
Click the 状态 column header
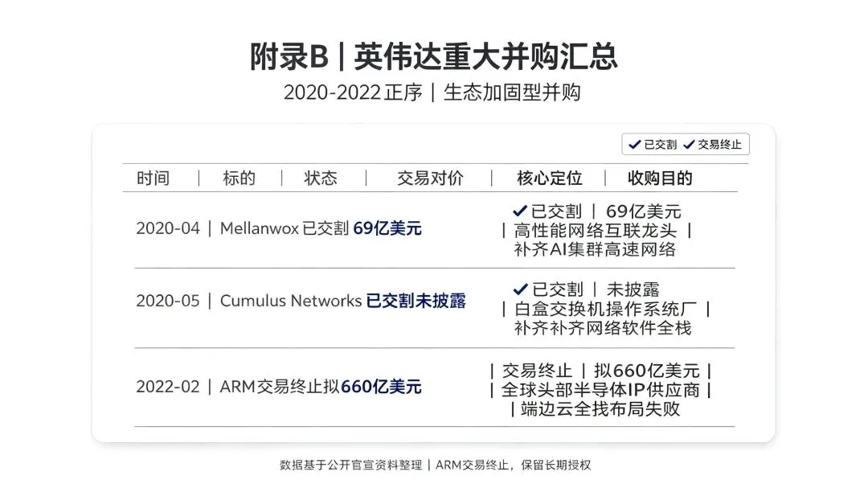coord(321,178)
